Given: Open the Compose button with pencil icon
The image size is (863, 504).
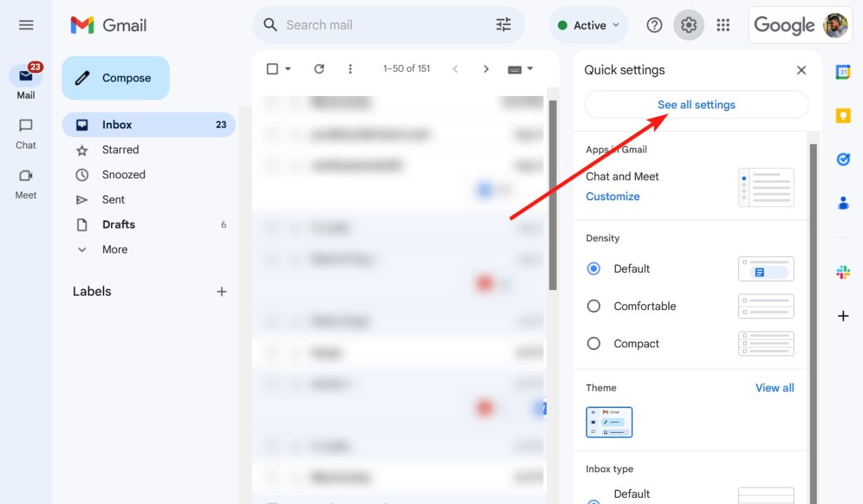Looking at the screenshot, I should (115, 78).
